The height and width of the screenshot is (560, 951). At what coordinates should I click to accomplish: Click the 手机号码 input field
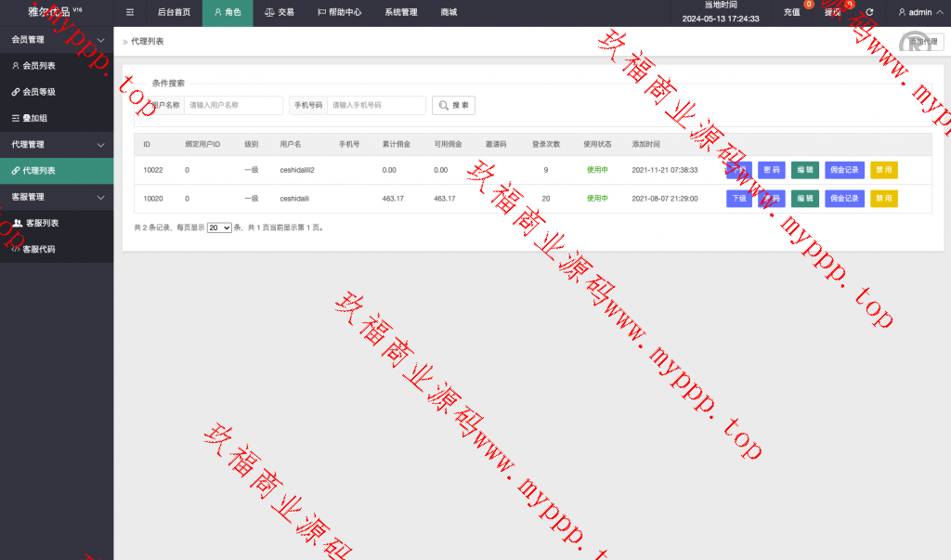[x=376, y=106]
